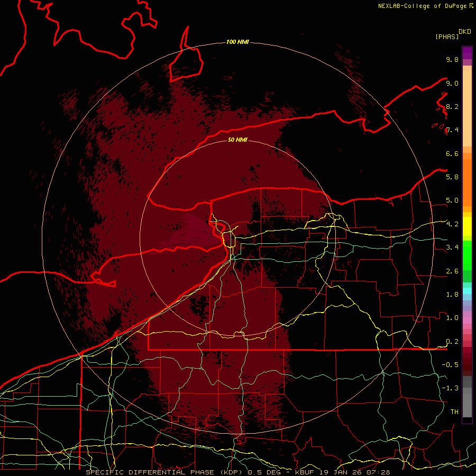The image size is (476, 476).
Task: Click the purple segment at the color bar top
Action: (467, 53)
